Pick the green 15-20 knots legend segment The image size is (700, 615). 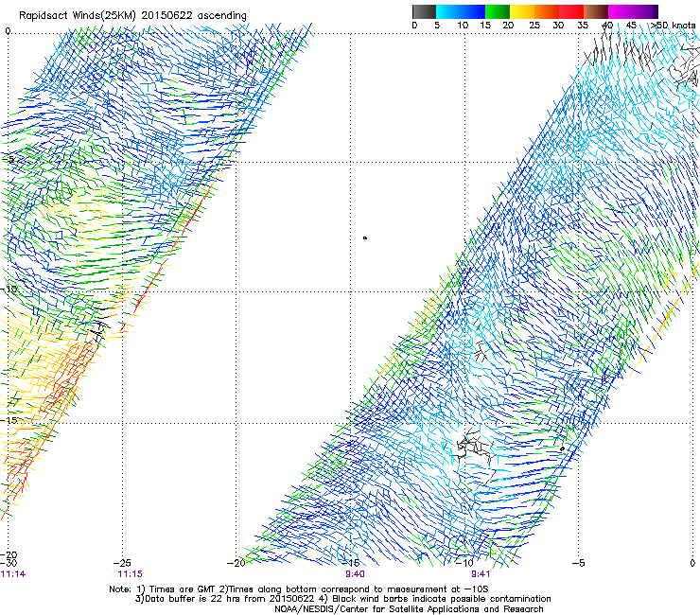[x=498, y=11]
